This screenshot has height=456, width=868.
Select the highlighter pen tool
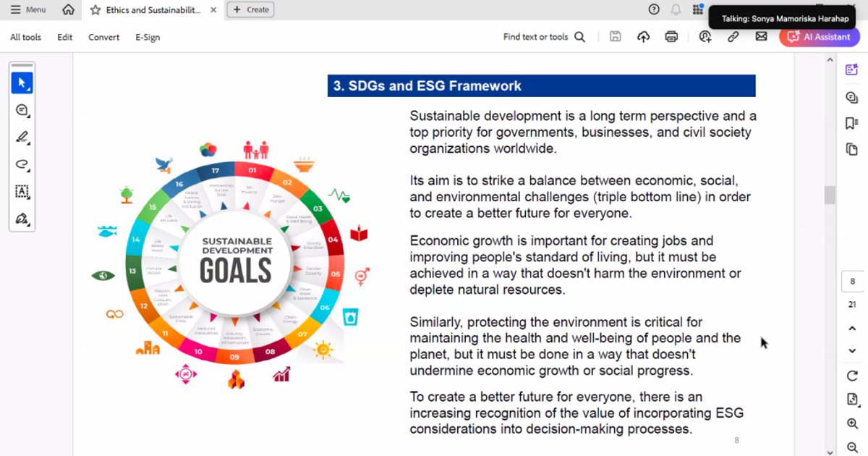22,137
